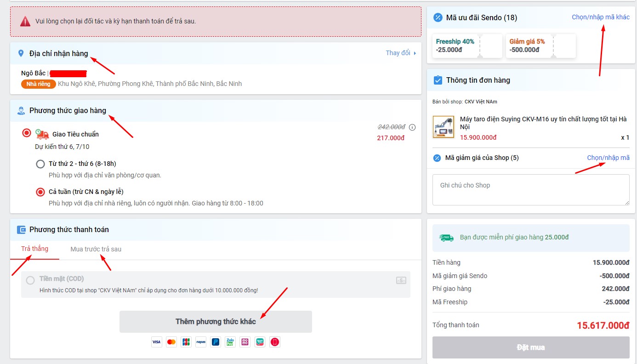Image resolution: width=637 pixels, height=364 pixels.
Task: Click Thêm phương thức khác button
Action: (x=216, y=322)
